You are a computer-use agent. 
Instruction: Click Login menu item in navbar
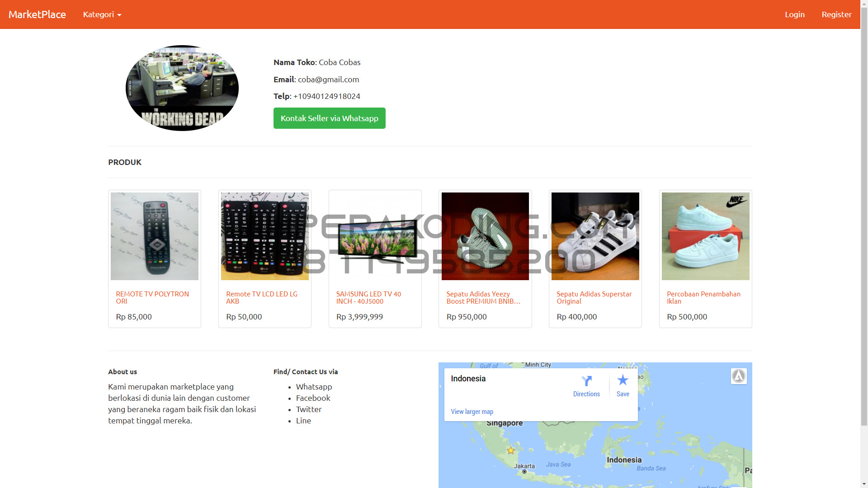[794, 14]
